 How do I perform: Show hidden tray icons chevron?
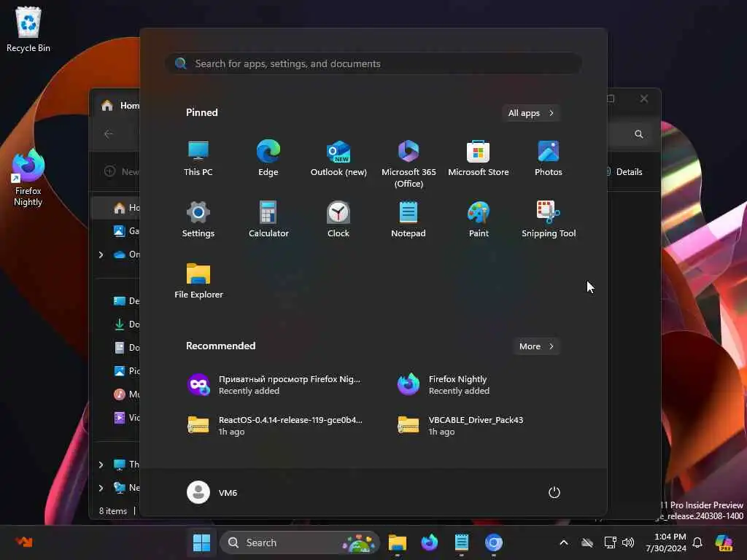click(x=564, y=542)
